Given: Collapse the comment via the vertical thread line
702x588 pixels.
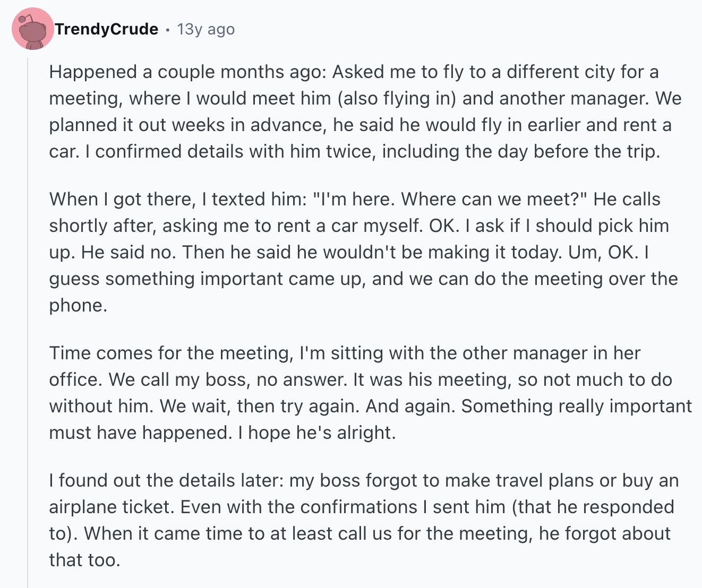Looking at the screenshot, I should [28, 318].
